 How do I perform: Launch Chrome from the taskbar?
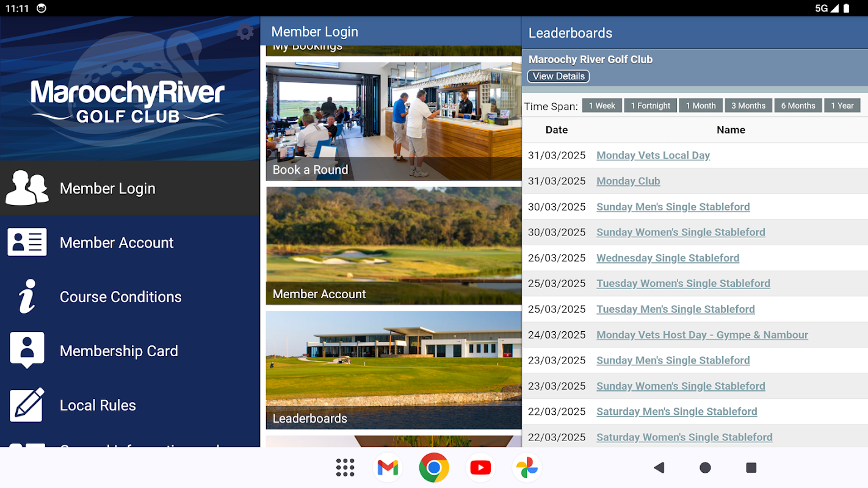434,468
